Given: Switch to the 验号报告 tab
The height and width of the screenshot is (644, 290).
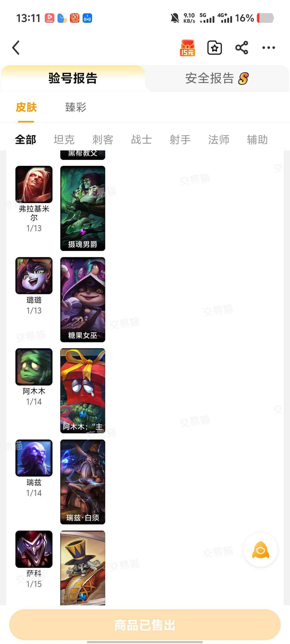Looking at the screenshot, I should click(73, 78).
